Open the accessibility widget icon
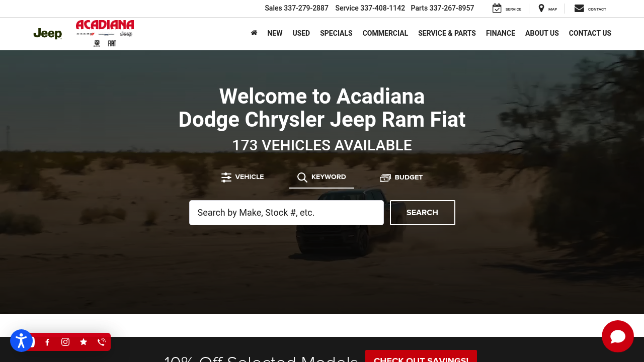The image size is (644, 362). point(21,341)
